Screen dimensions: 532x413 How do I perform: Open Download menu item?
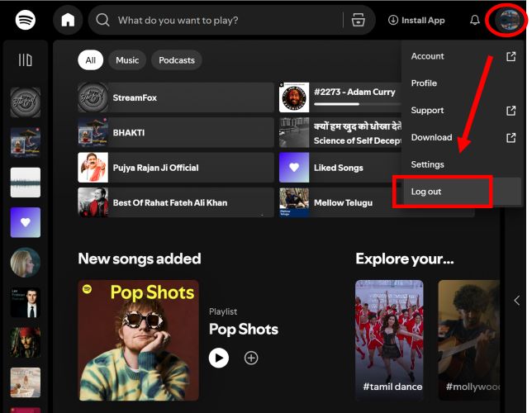462,137
